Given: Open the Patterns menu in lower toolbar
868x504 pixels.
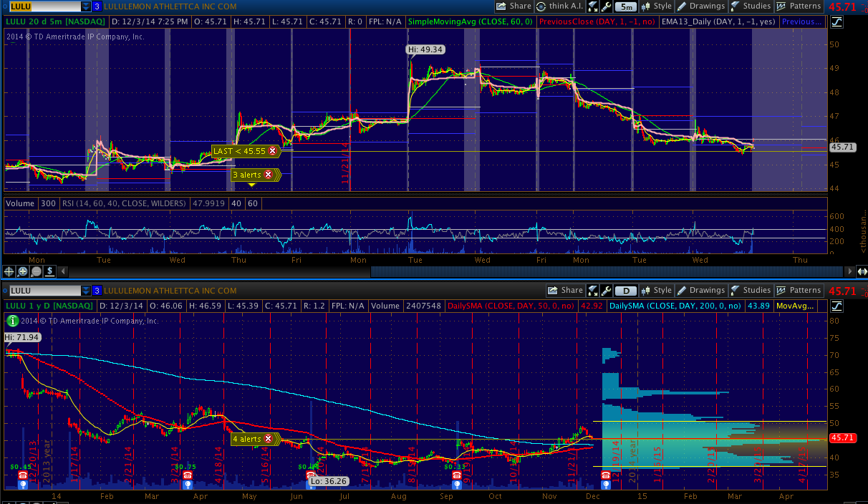Looking at the screenshot, I should click(799, 291).
